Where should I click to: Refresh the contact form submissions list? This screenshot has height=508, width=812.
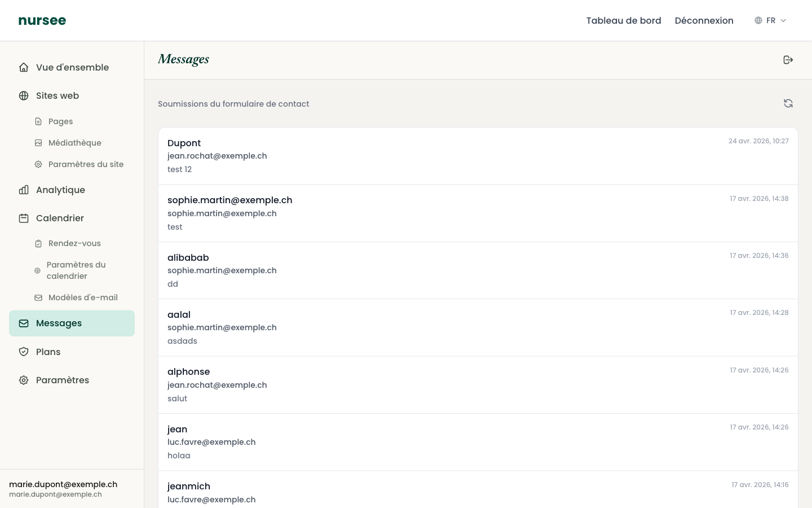tap(788, 103)
